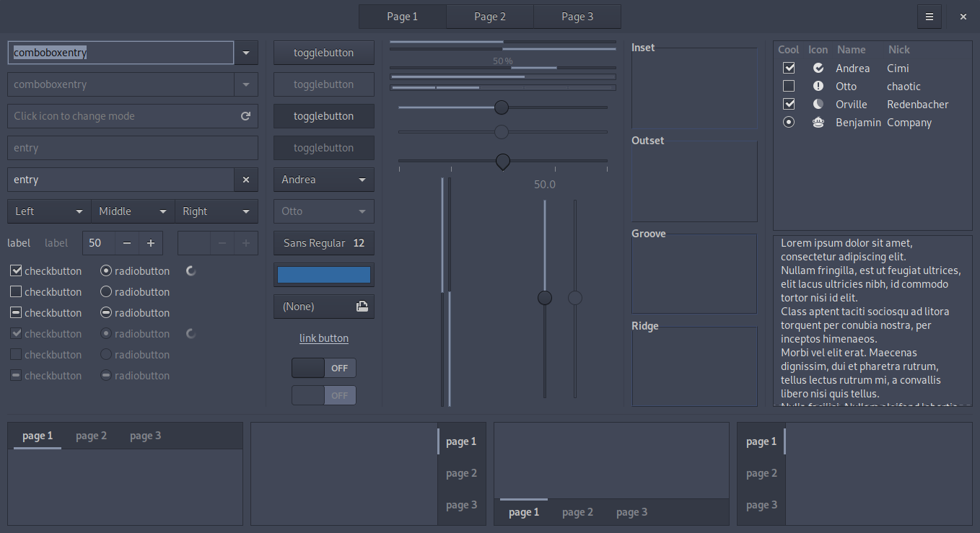The image size is (980, 533).
Task: Toggle the Cool checkbox for Andrea
Action: tap(789, 69)
